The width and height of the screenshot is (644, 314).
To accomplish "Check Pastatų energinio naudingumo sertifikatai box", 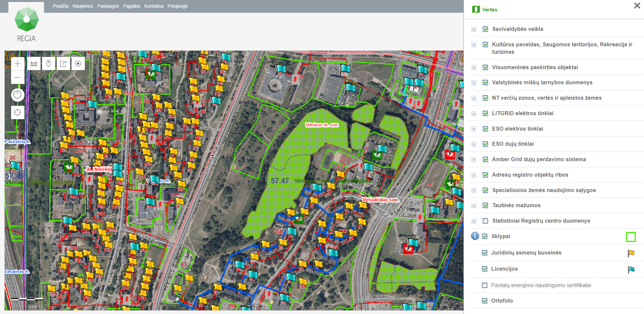I will click(485, 285).
